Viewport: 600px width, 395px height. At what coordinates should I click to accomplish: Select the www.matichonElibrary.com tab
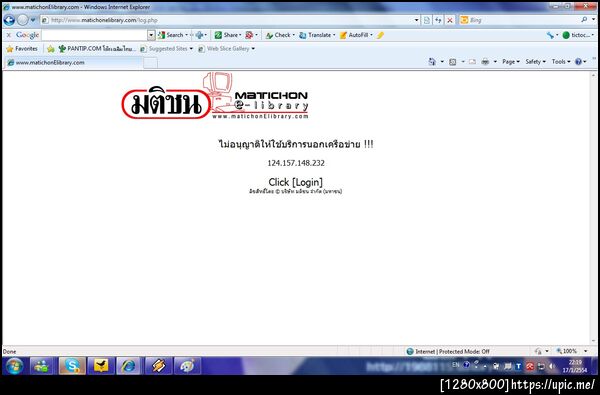click(x=73, y=62)
